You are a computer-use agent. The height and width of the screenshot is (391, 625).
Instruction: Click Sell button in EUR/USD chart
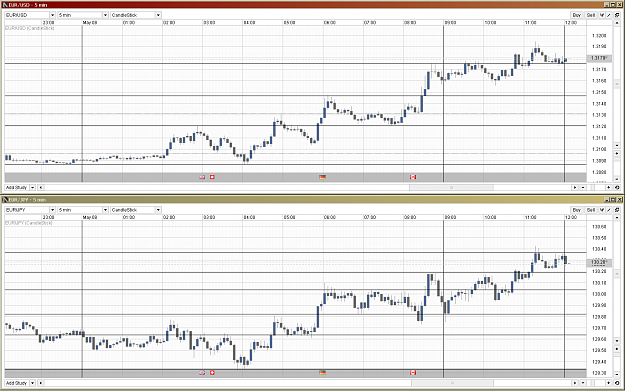point(591,15)
